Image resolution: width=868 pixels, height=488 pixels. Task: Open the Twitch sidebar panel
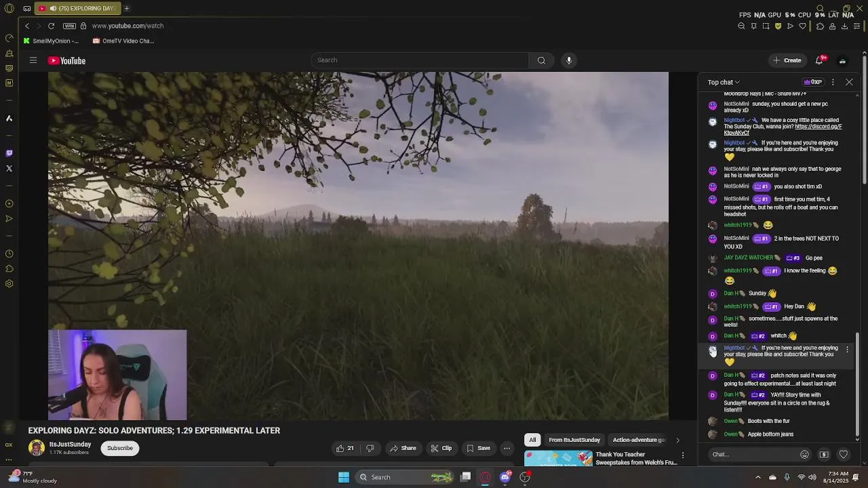(x=9, y=153)
